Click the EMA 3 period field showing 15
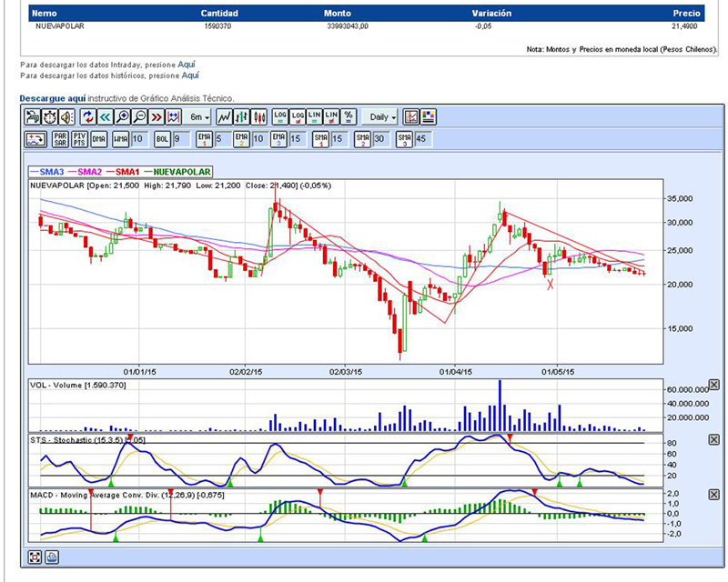This screenshot has width=728, height=582. pos(298,139)
